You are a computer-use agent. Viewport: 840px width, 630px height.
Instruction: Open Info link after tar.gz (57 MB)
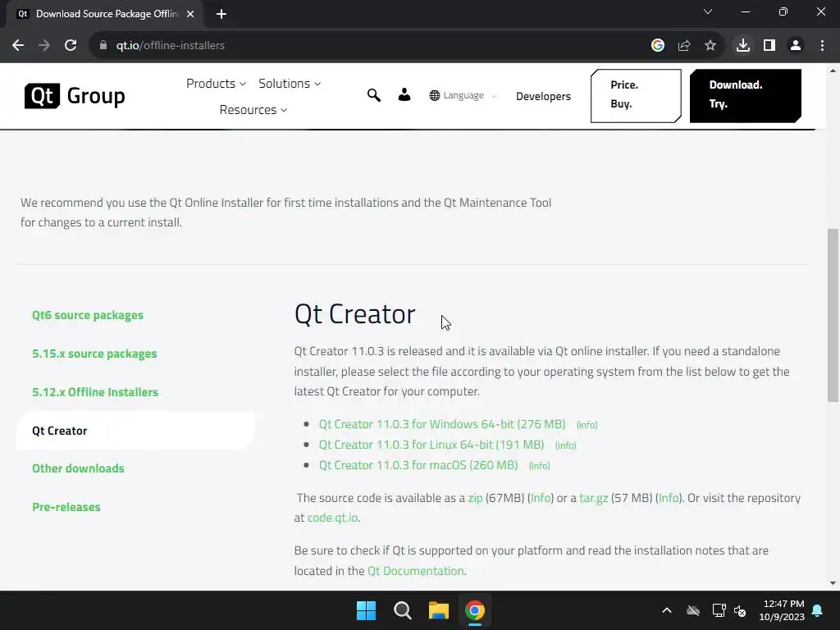click(669, 498)
